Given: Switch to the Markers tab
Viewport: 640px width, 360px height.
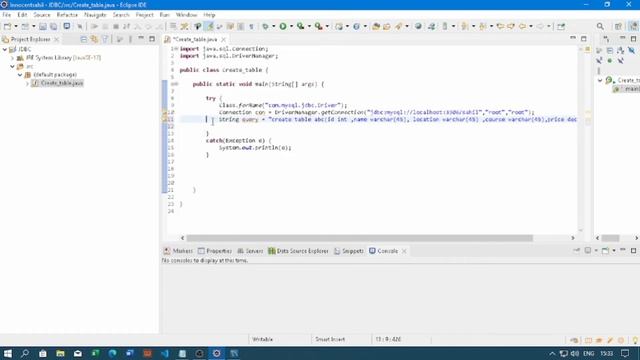Looking at the screenshot, I should (x=178, y=251).
